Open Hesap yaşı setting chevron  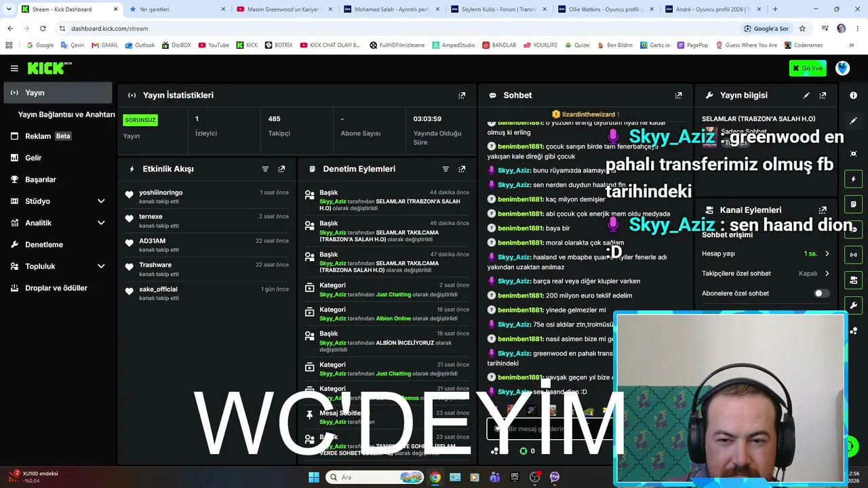coord(827,254)
